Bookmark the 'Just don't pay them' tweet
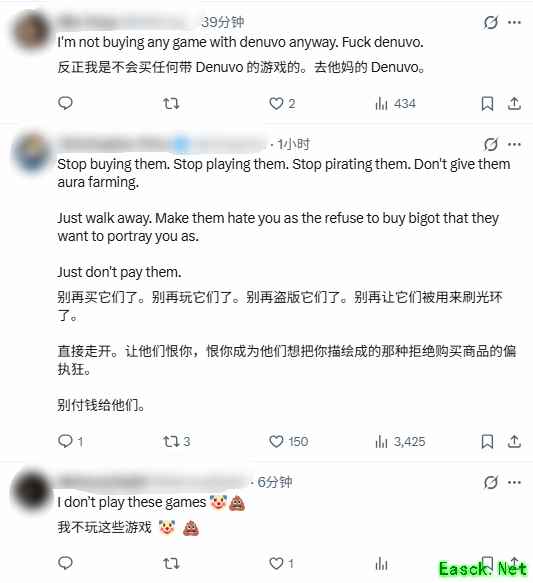This screenshot has height=583, width=533. pos(487,441)
